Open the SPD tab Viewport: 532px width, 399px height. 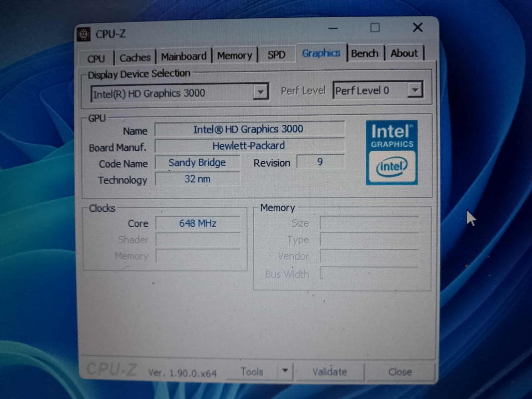tap(276, 55)
